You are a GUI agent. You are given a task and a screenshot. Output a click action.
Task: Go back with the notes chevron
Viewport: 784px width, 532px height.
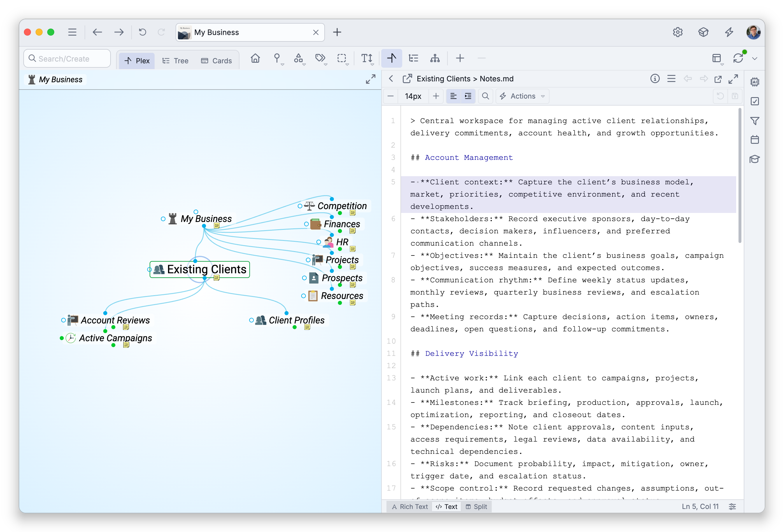(x=391, y=78)
